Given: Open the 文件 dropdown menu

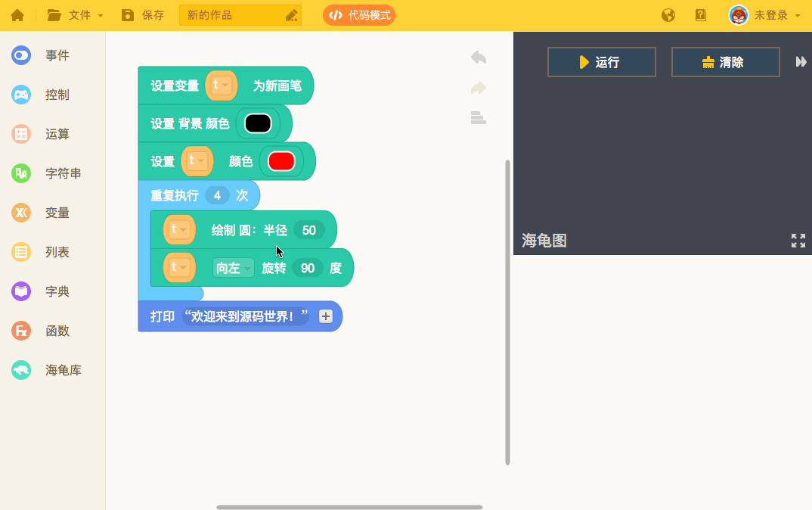Looking at the screenshot, I should tap(76, 15).
